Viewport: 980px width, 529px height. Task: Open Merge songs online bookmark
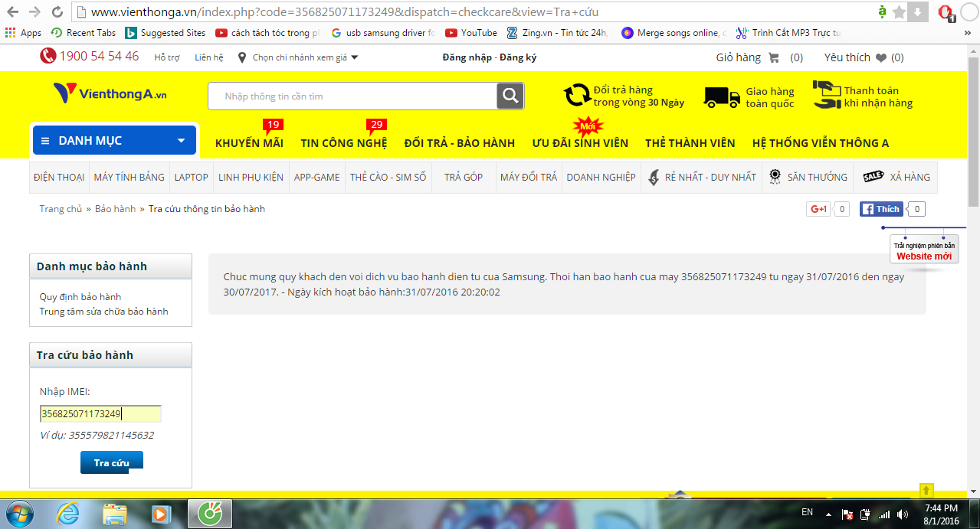[674, 33]
